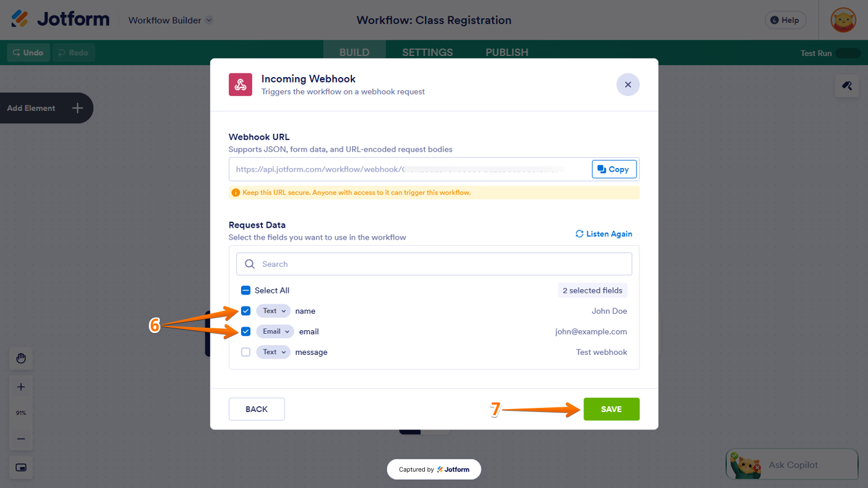Click the request data Search field
The width and height of the screenshot is (868, 488).
(x=434, y=264)
